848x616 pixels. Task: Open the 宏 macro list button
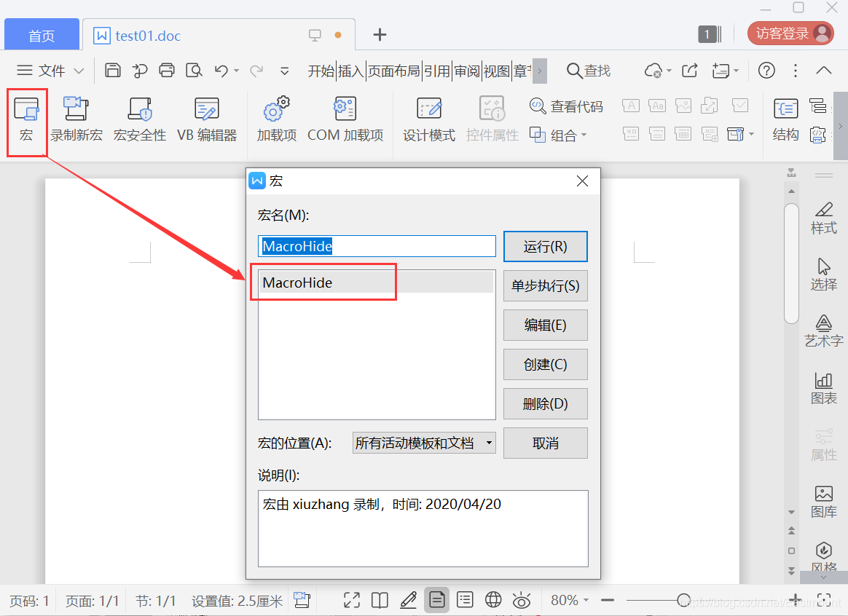[x=26, y=120]
